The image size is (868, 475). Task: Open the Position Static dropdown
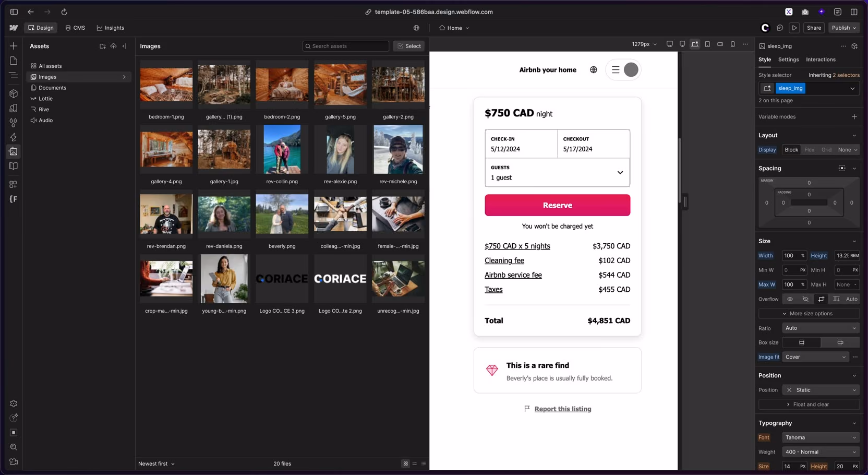point(821,390)
